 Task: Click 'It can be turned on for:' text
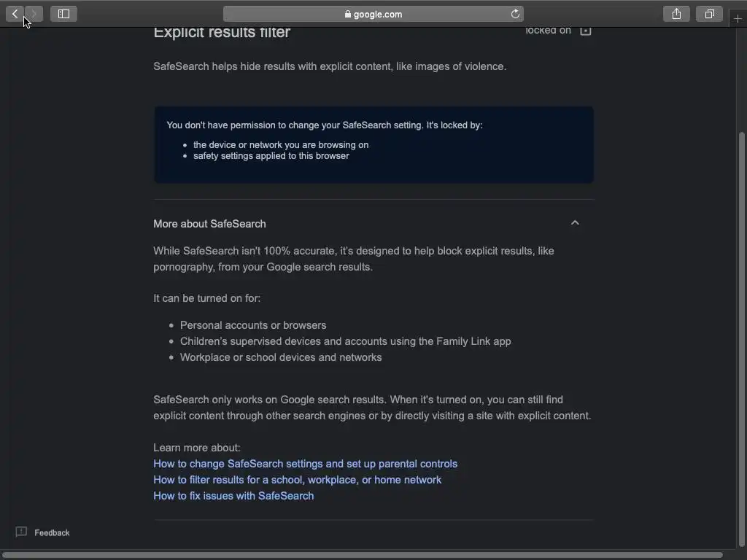coord(206,298)
